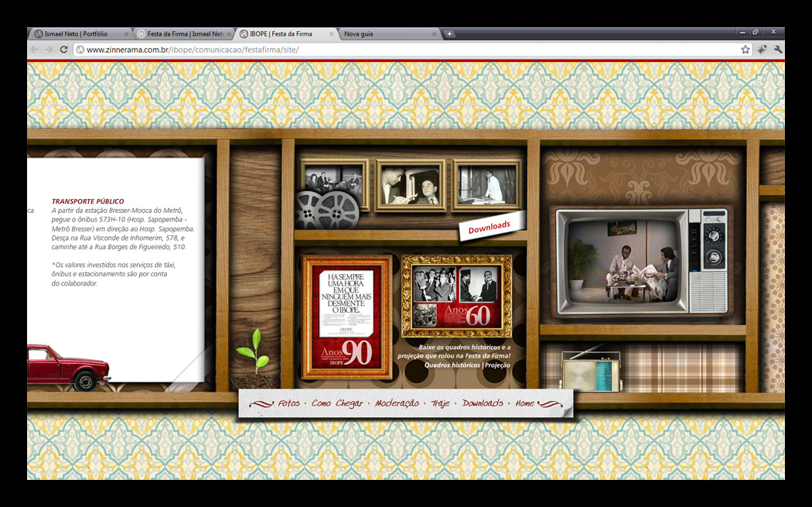The height and width of the screenshot is (507, 812).
Task: Click the film reels image
Action: pyautogui.click(x=326, y=210)
